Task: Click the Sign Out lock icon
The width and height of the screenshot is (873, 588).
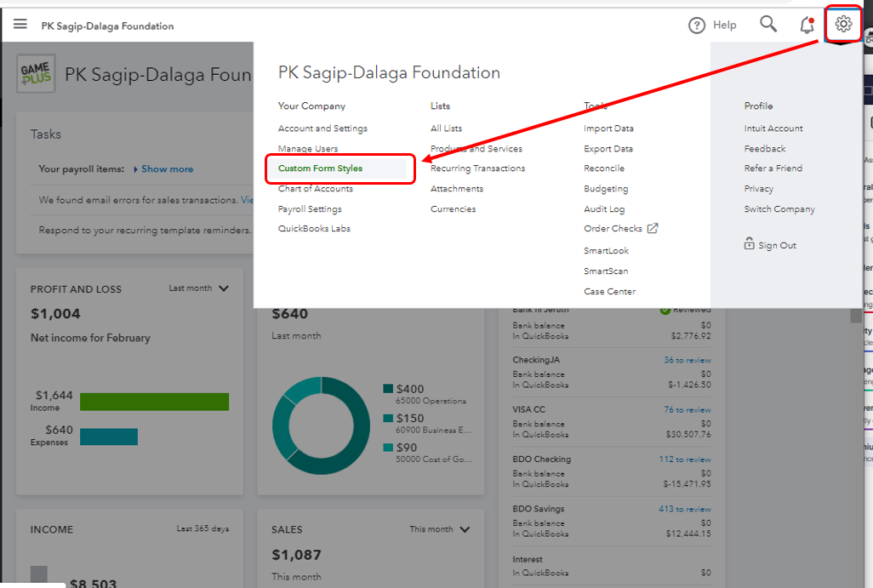Action: click(749, 244)
